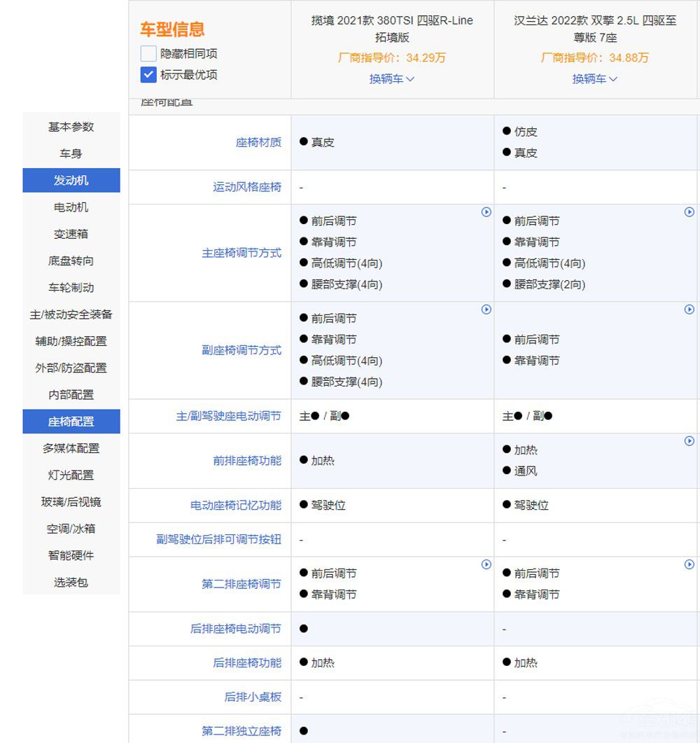Select 发动机 section in the sidebar
700x743 pixels.
click(x=71, y=180)
